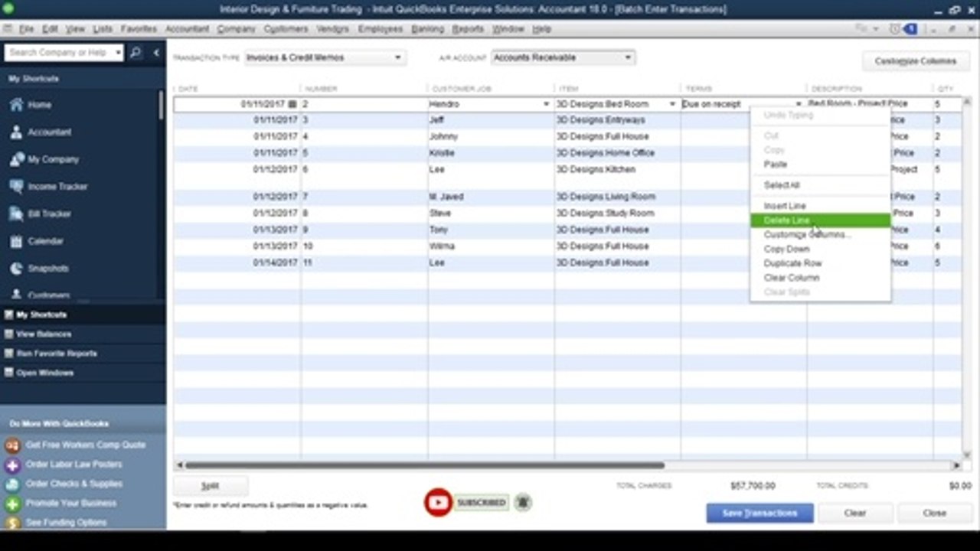Click the date cell in row number 11

(237, 263)
